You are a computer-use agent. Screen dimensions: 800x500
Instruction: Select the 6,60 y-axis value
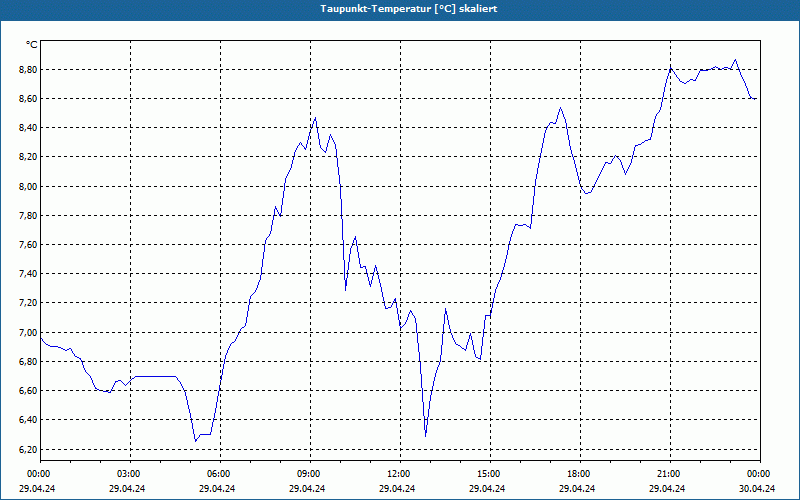pos(28,390)
